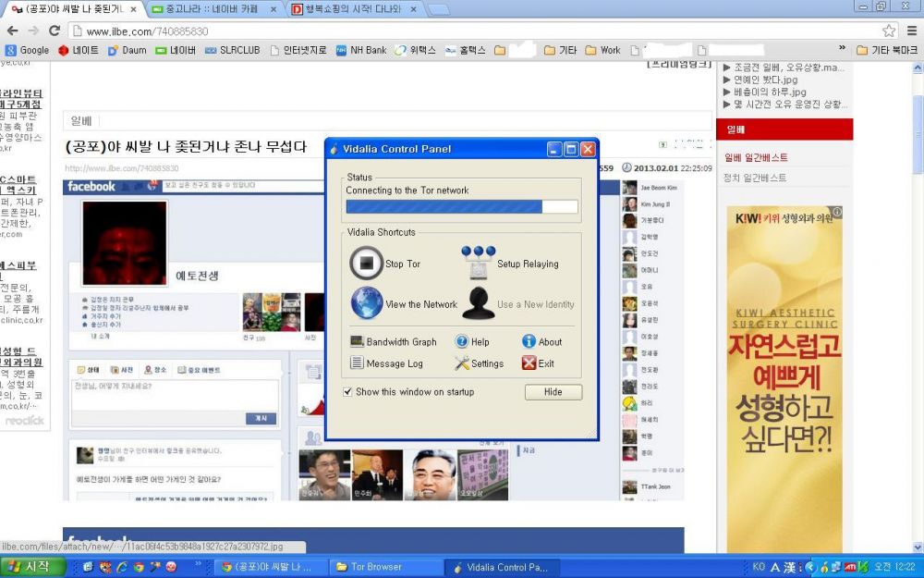
Task: Switch to the Chrome taskbar item
Action: click(x=270, y=568)
